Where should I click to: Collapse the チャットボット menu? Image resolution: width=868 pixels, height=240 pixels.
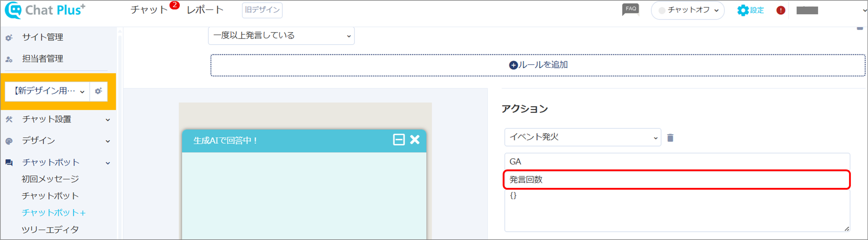point(108,163)
